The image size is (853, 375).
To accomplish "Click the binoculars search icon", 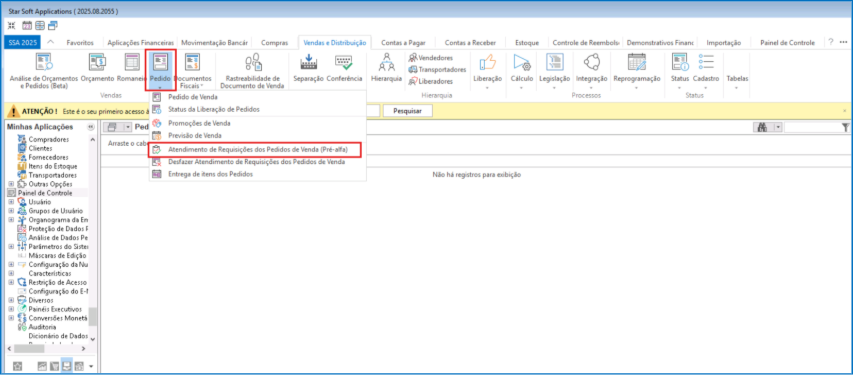I will [762, 127].
